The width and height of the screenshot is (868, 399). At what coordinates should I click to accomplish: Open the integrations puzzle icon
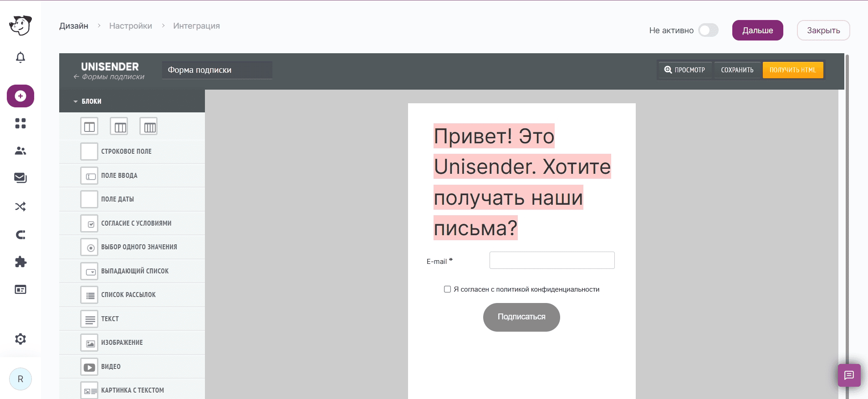pos(20,262)
